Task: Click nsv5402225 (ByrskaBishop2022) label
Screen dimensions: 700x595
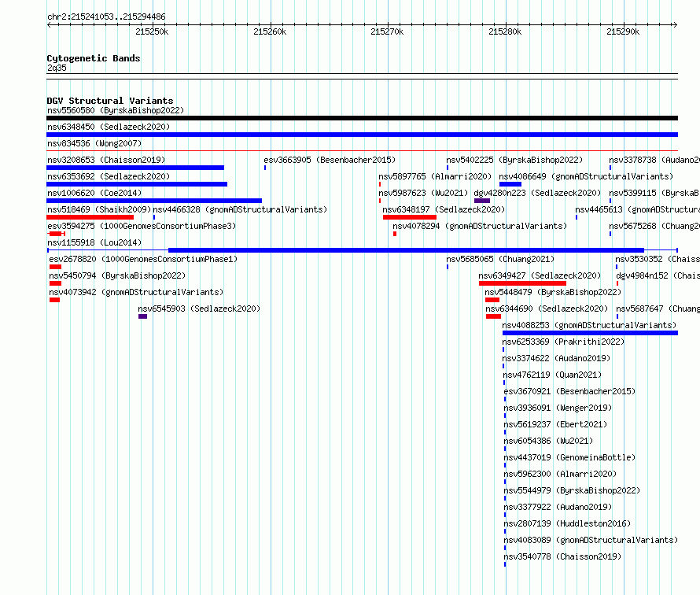Action: (514, 160)
